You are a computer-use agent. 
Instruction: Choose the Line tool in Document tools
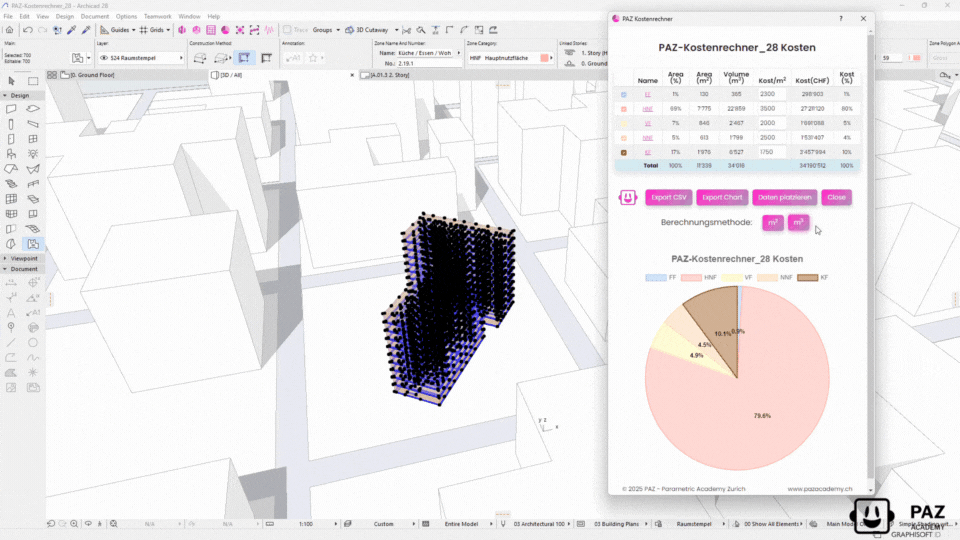click(11, 343)
